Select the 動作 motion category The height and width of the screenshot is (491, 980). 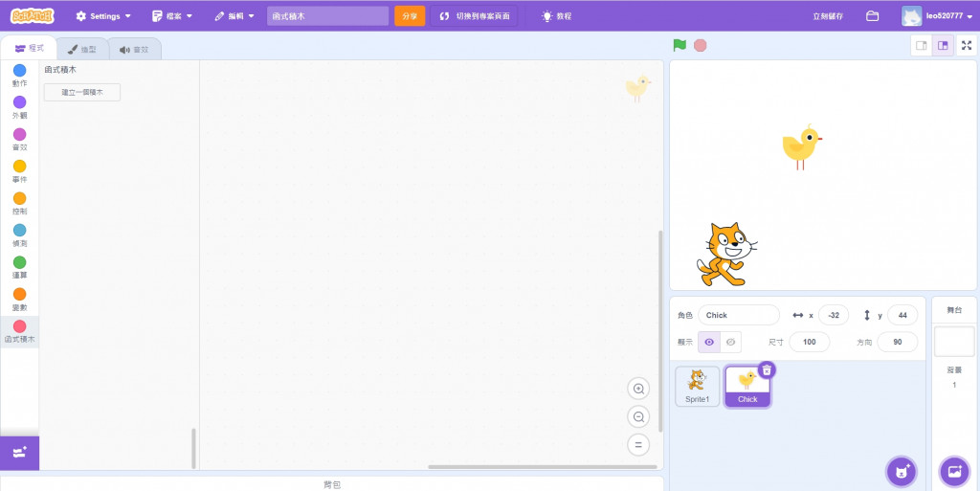pos(19,75)
